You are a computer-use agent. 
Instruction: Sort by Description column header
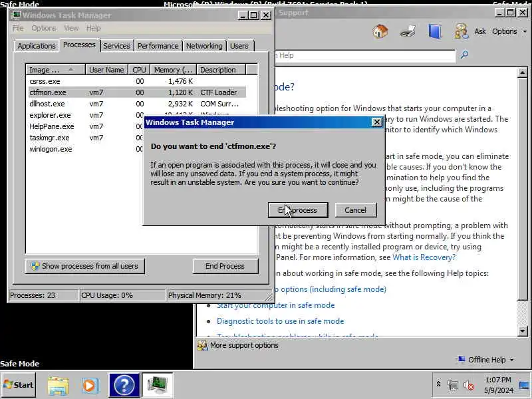[221, 70]
